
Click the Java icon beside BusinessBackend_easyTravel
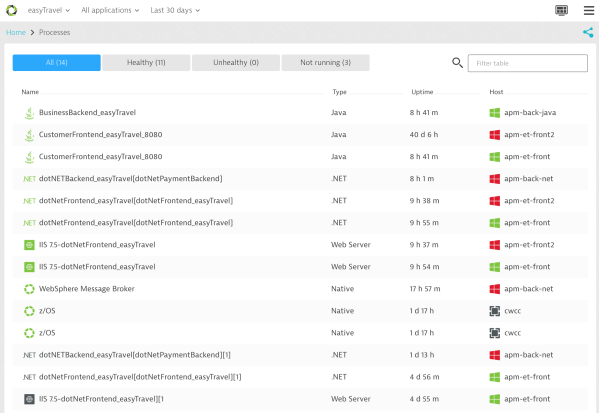click(x=29, y=113)
